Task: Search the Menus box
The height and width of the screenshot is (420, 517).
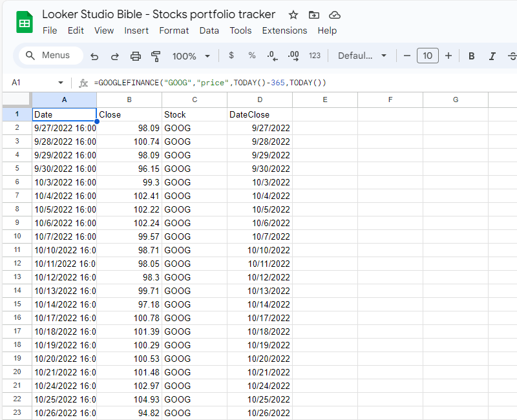Action: [x=51, y=56]
